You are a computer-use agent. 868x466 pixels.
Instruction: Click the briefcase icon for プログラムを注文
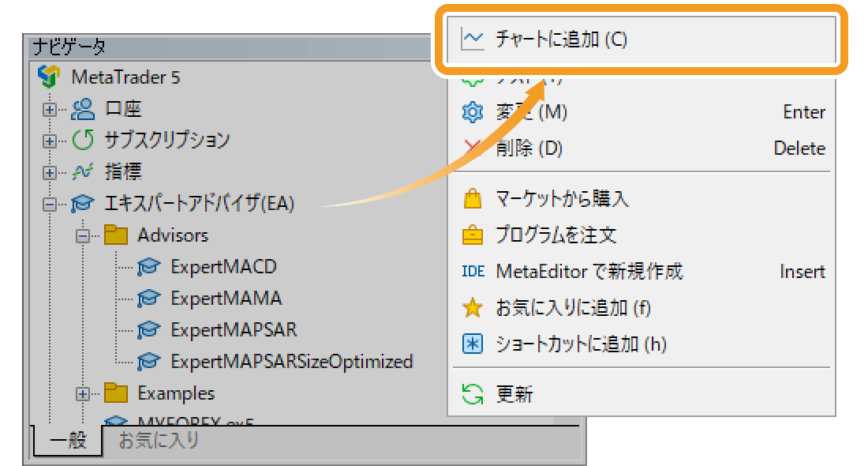coord(472,235)
